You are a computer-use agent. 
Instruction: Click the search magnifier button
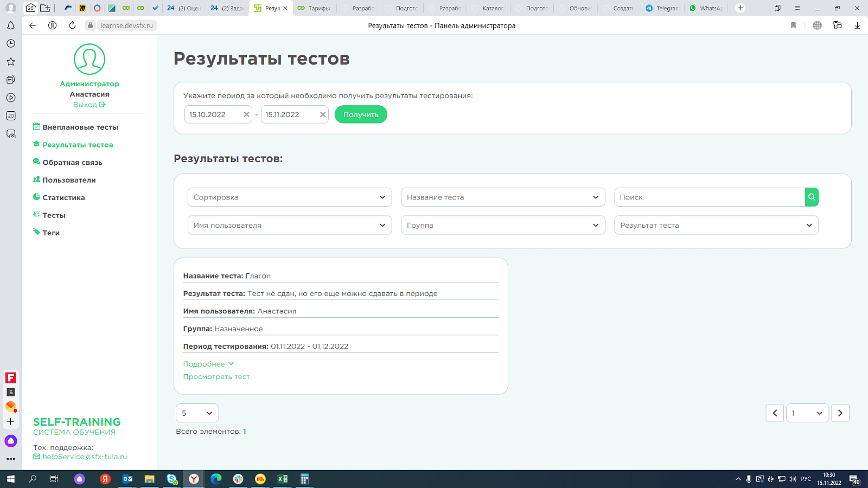(812, 197)
